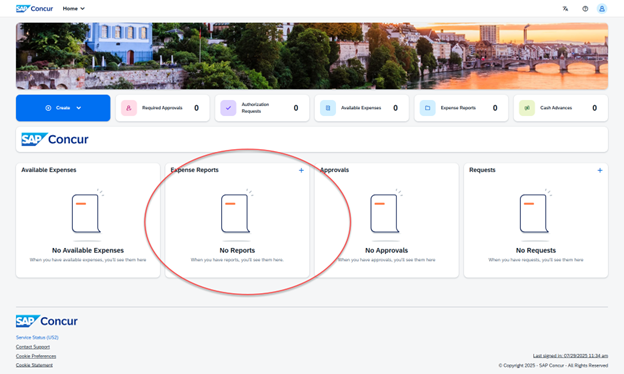Open the Expense Reports tile
624x374 pixels.
tap(461, 108)
